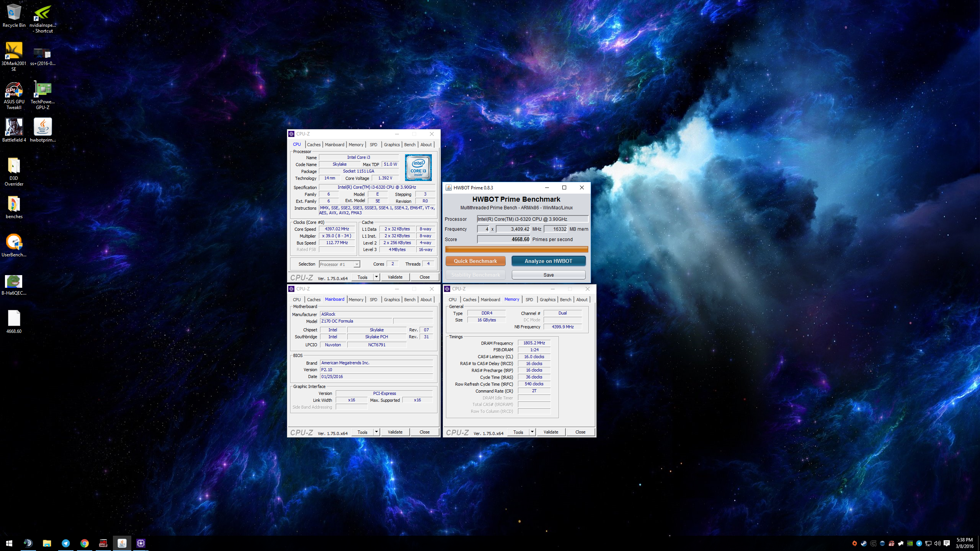Image resolution: width=980 pixels, height=551 pixels.
Task: Click the orange HWBOT Prime progress bar
Action: tap(516, 249)
